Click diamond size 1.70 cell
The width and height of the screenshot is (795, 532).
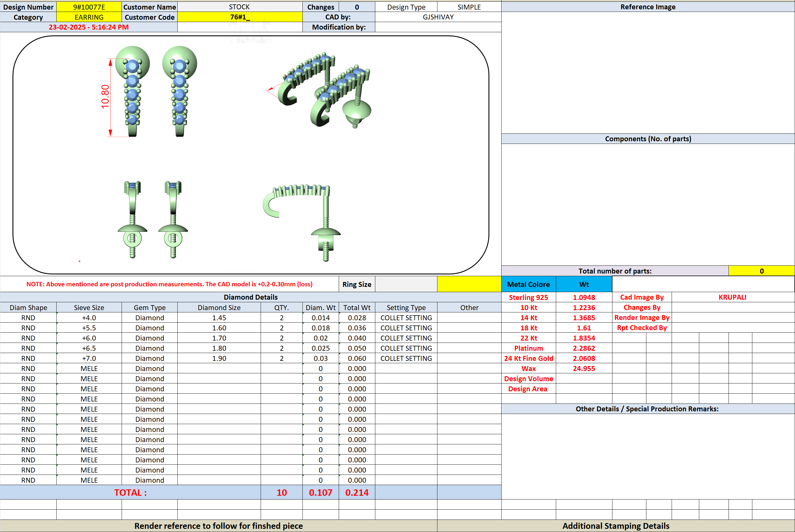[x=219, y=338]
